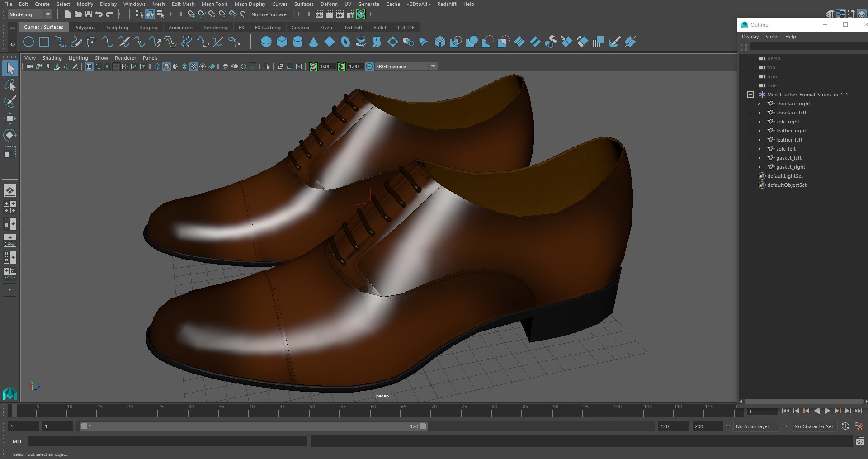Click the four-view layout icon

[10, 207]
